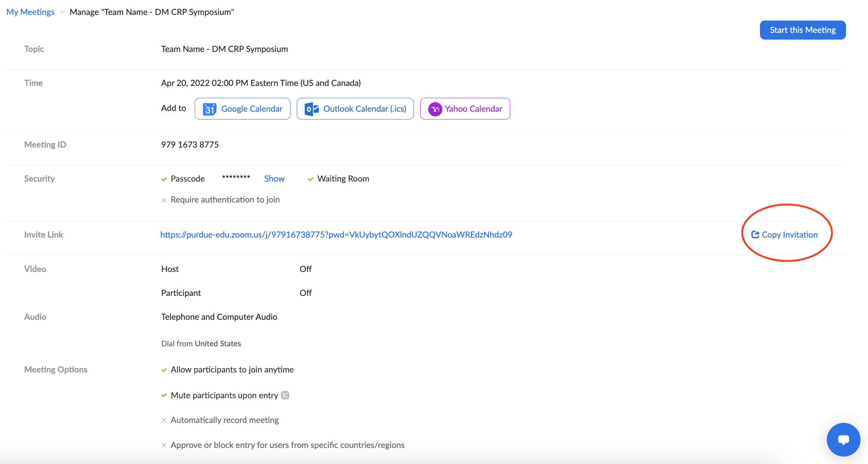The image size is (868, 464).
Task: Start this Meeting
Action: point(803,30)
